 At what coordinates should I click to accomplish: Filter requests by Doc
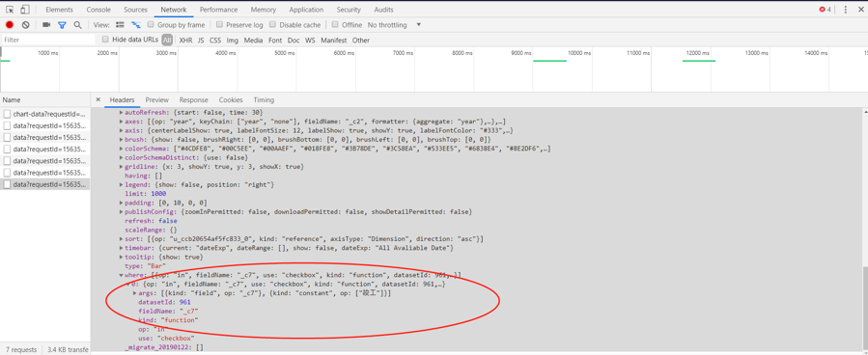pyautogui.click(x=294, y=41)
